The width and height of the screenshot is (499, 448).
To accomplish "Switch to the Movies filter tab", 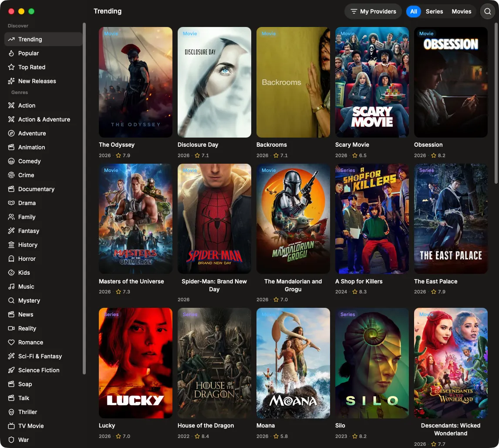I will tap(462, 11).
